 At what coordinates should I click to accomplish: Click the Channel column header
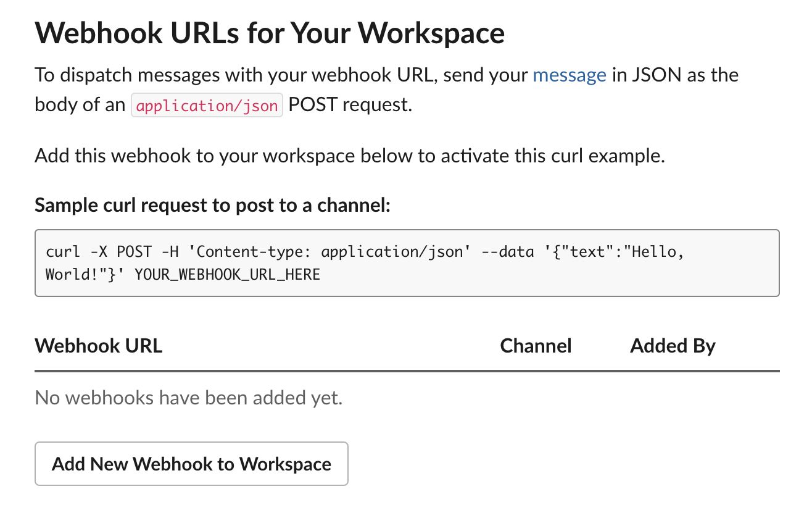coord(536,345)
